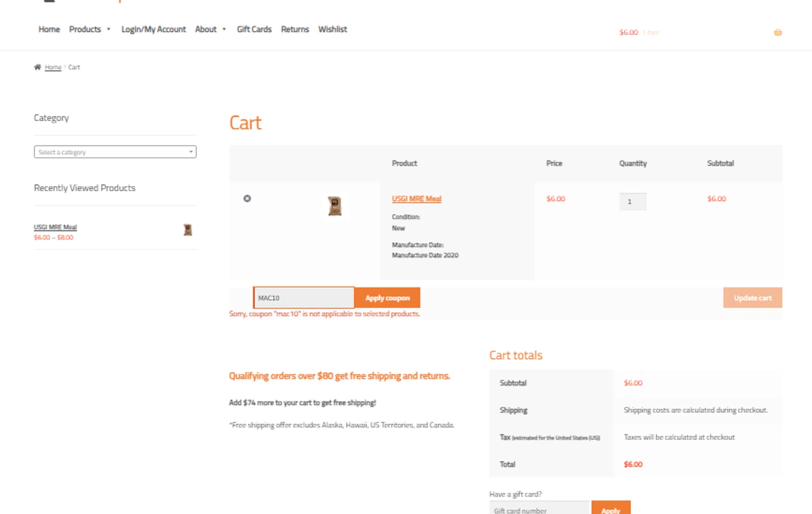Click the coupon not applicable error message
812x514 pixels.
tap(324, 314)
